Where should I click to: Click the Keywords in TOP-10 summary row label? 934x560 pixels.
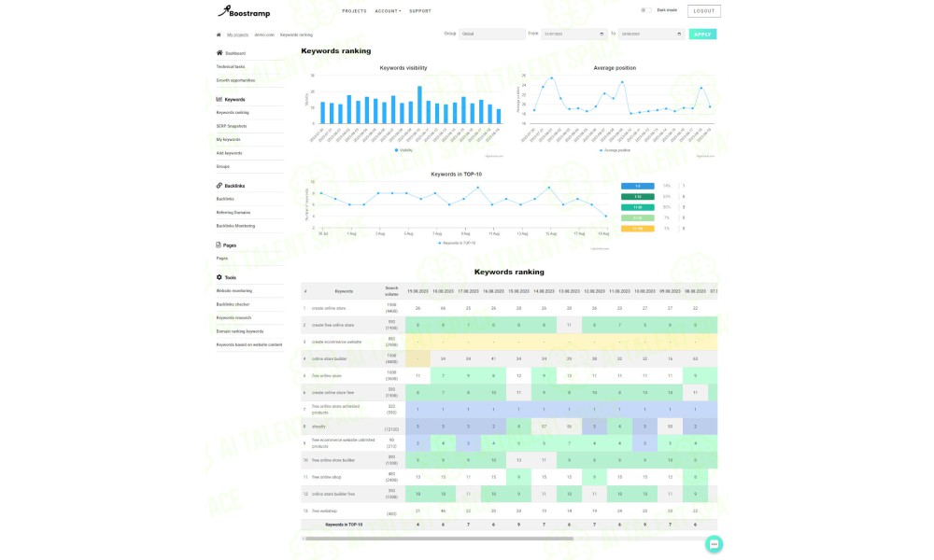click(x=344, y=525)
